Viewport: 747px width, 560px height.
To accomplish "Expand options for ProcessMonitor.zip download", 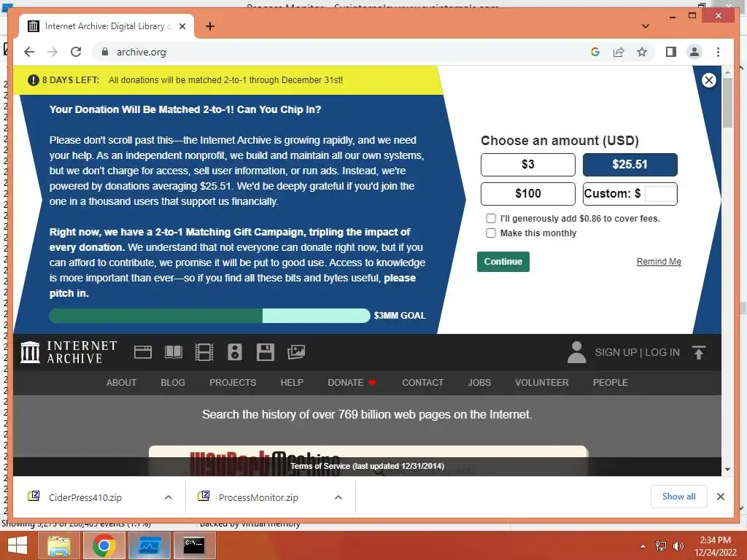I will pyautogui.click(x=338, y=497).
